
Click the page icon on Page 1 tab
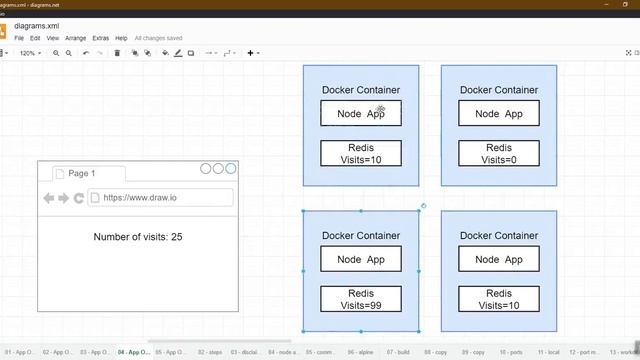[60, 174]
